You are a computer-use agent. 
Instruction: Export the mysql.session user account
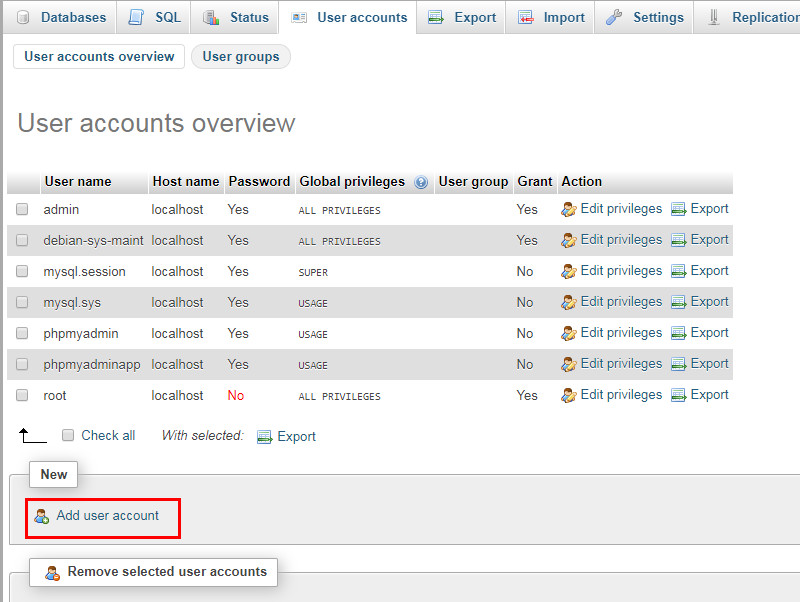click(709, 271)
